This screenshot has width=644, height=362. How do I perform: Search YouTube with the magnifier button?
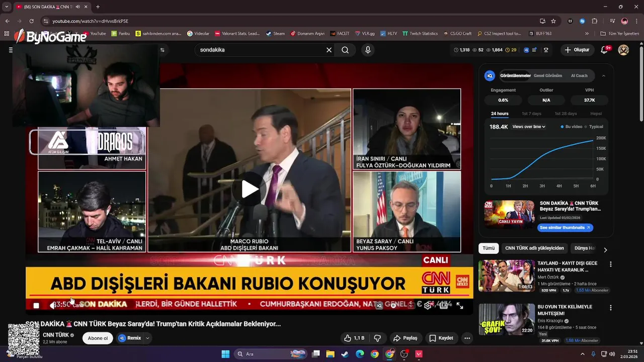pos(345,50)
